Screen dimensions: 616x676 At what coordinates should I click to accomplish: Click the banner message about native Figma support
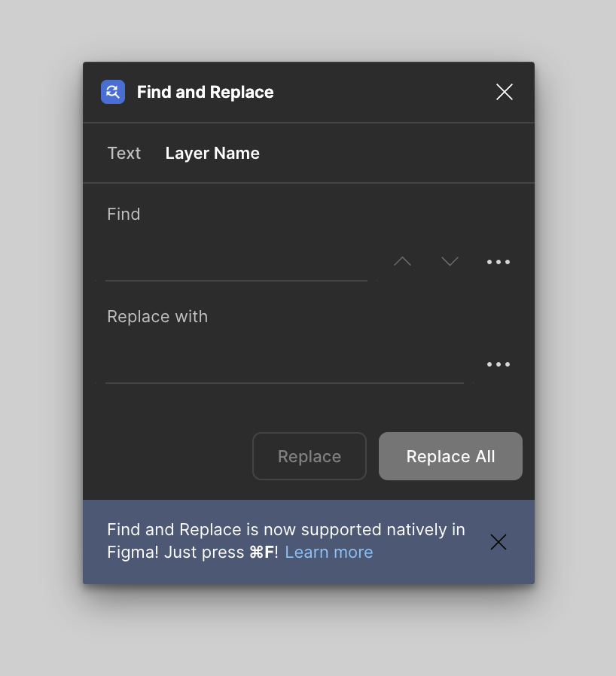point(286,540)
